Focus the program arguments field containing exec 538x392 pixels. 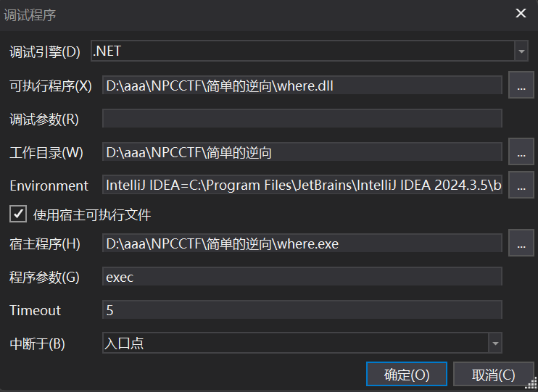tap(302, 277)
